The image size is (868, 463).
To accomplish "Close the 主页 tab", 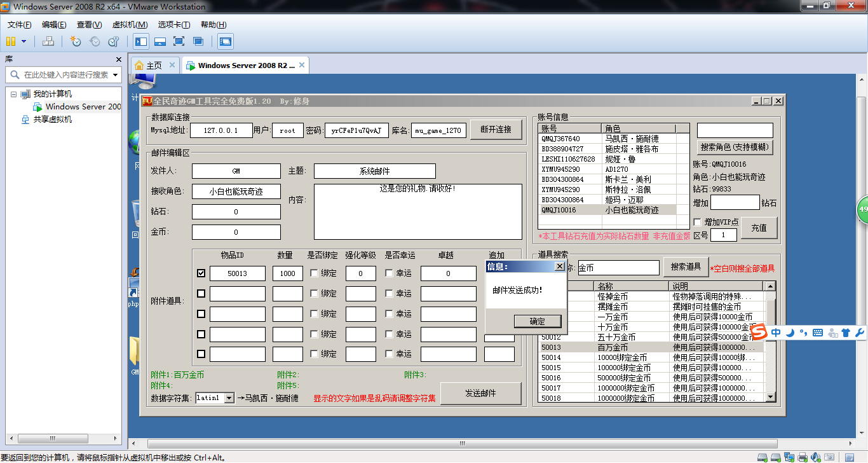I will pos(171,66).
